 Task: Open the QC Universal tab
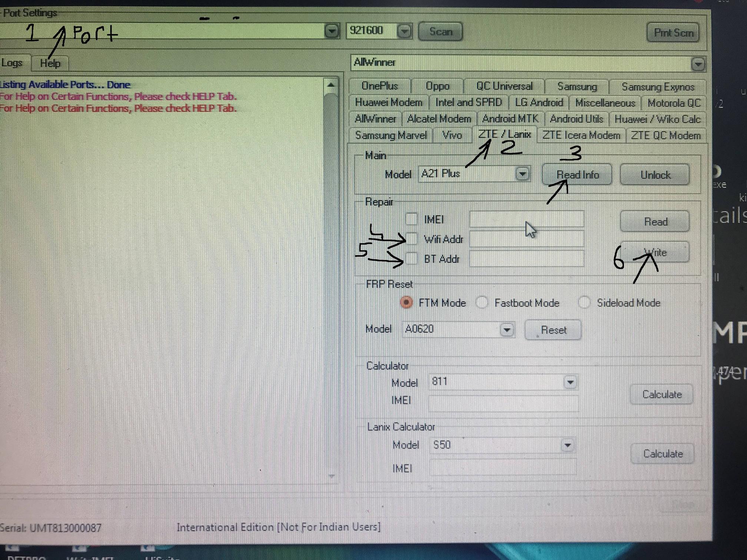[504, 86]
